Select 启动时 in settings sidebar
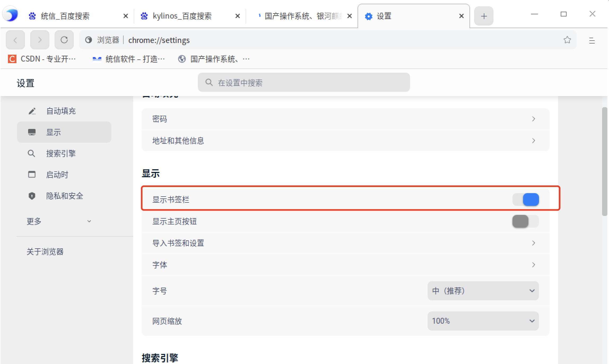This screenshot has width=609, height=364. coord(64,175)
